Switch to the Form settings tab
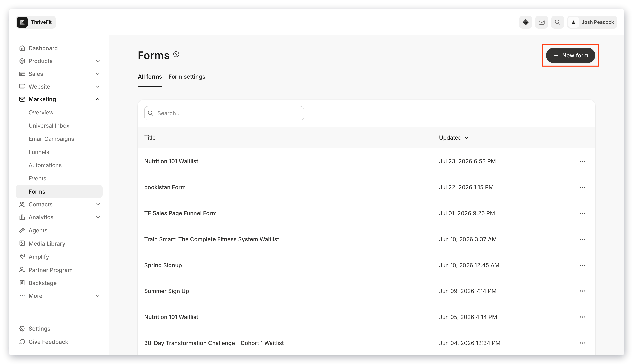Screen dimensions: 633x364 point(187,77)
